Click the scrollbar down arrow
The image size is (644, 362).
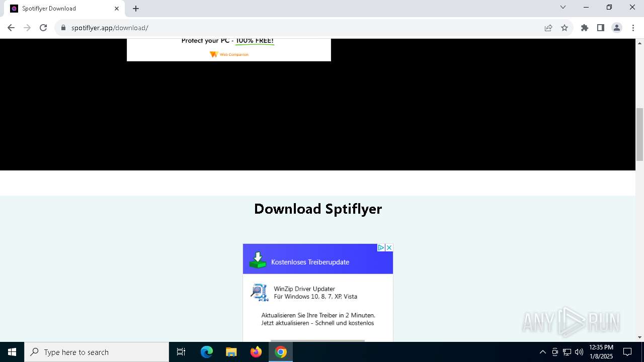pyautogui.click(x=640, y=337)
